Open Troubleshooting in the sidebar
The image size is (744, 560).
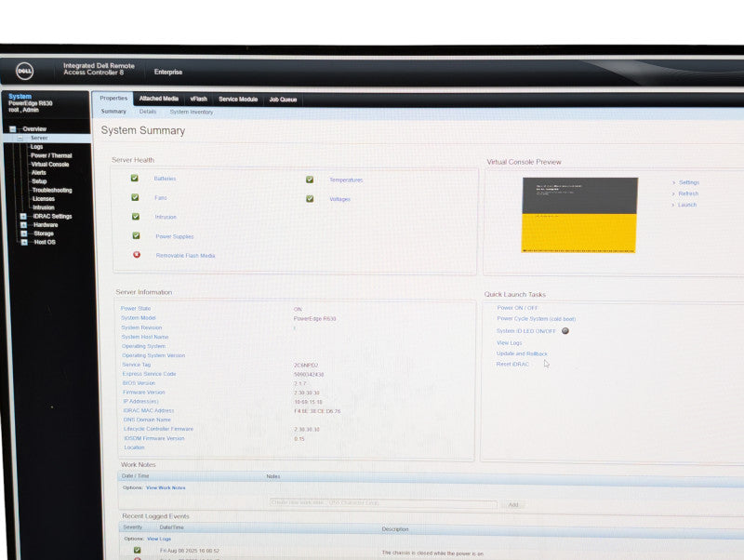[x=52, y=191]
